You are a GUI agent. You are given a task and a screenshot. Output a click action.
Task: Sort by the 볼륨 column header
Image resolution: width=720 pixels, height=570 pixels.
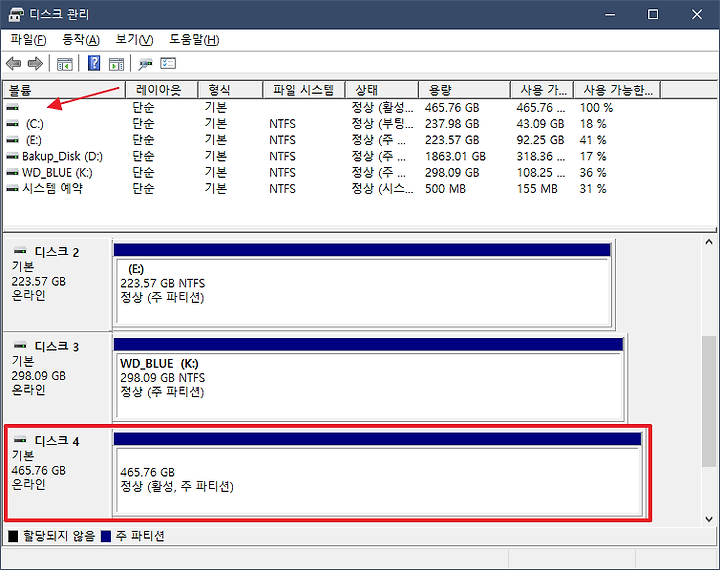[x=64, y=90]
